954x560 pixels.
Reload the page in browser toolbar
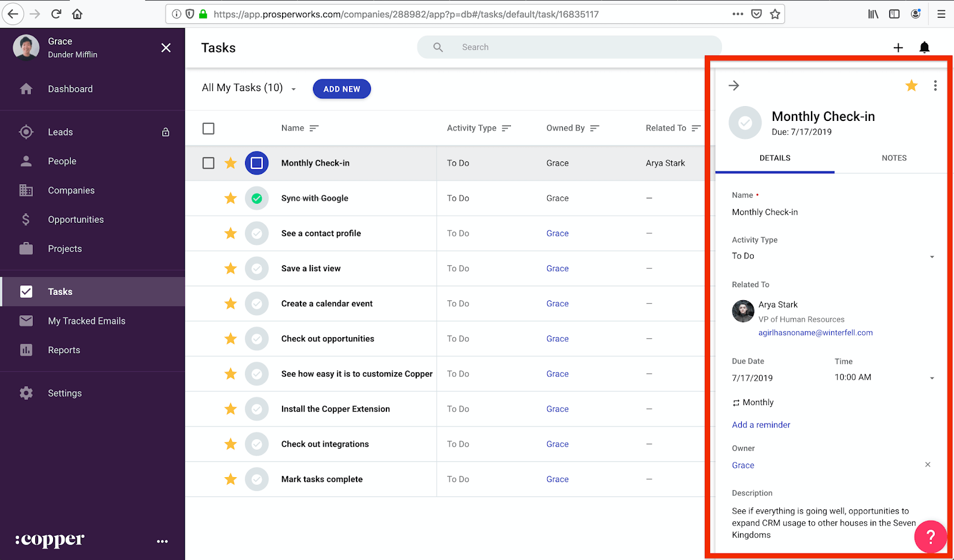pyautogui.click(x=56, y=14)
